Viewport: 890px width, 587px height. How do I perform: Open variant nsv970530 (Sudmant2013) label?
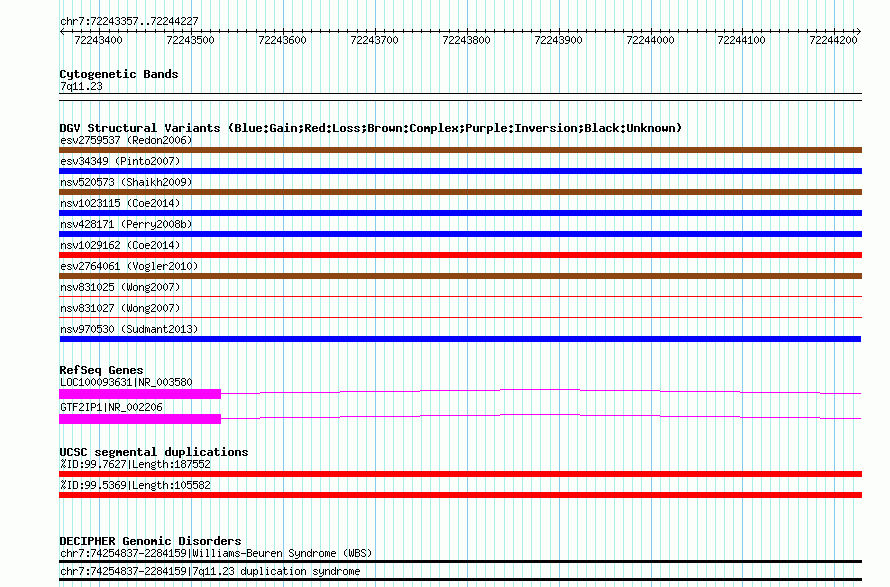[129, 329]
